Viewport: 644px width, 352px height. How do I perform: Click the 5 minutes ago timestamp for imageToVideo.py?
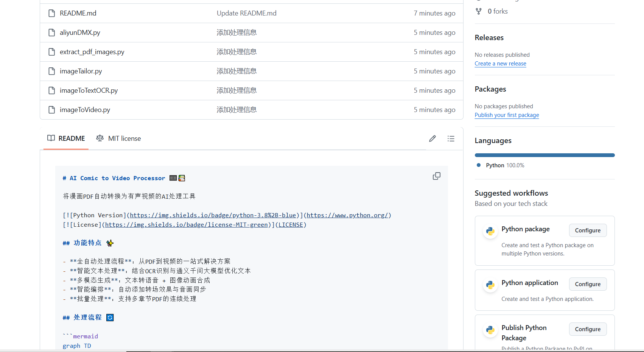(x=434, y=110)
